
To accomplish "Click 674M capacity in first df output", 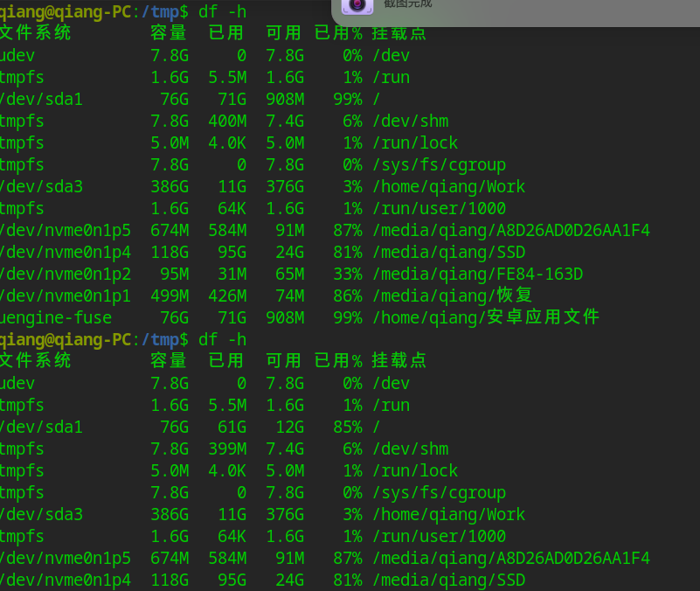I will coord(170,231).
